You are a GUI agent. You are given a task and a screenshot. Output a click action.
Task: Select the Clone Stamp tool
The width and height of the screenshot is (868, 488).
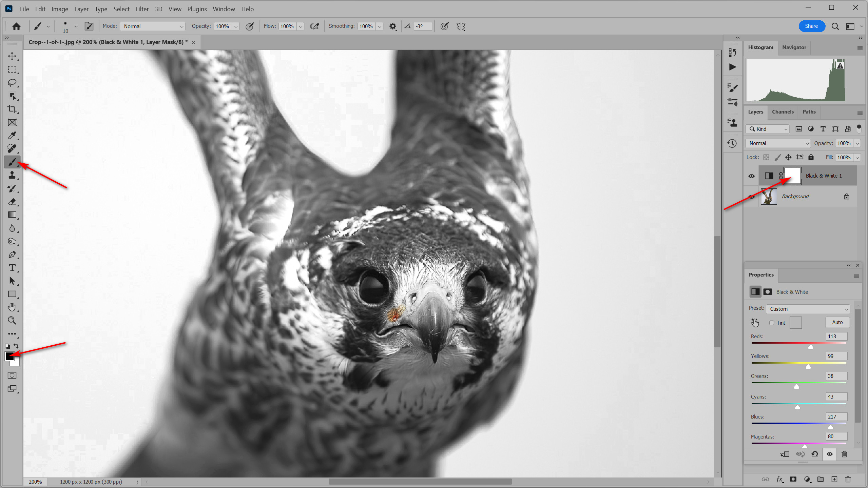[12, 175]
